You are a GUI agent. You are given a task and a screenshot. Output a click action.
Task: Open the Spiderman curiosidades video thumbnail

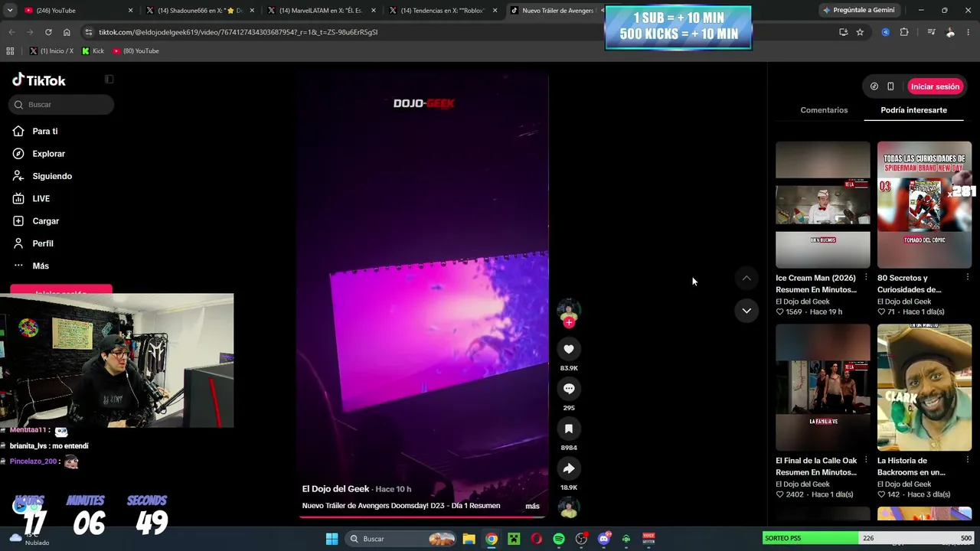[924, 204]
